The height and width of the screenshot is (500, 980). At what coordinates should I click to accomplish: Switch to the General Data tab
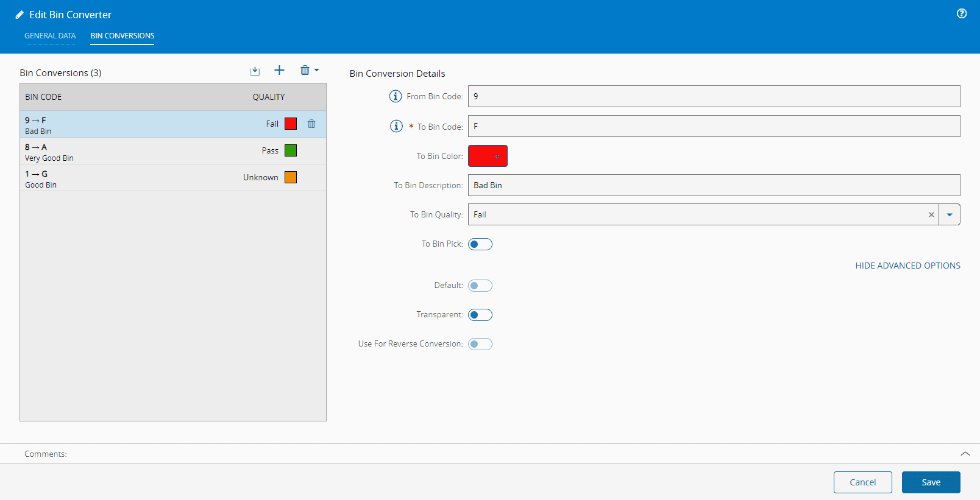point(50,36)
